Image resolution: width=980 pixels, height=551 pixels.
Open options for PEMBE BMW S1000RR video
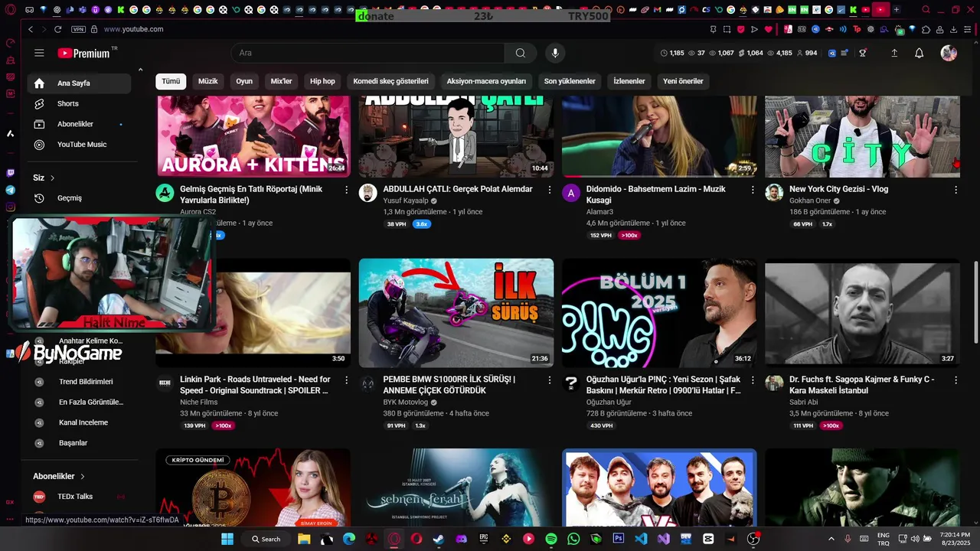pos(549,380)
